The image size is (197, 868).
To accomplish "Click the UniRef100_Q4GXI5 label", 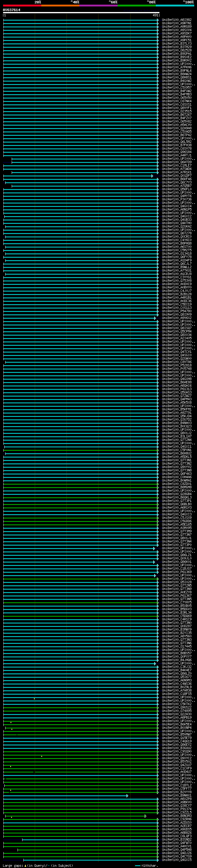I will [177, 860].
